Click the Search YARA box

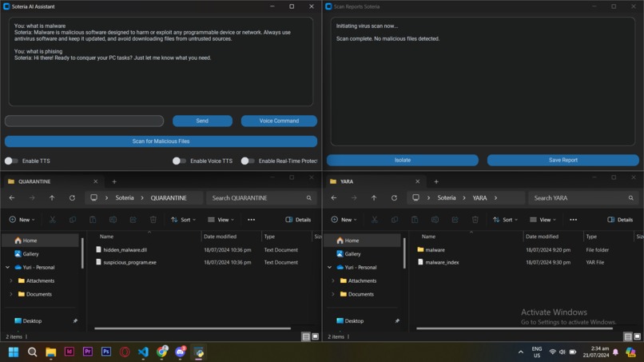click(582, 198)
